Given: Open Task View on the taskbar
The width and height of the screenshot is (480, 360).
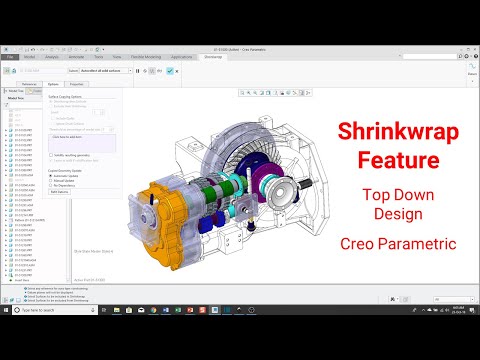Looking at the screenshot, I should (x=104, y=310).
